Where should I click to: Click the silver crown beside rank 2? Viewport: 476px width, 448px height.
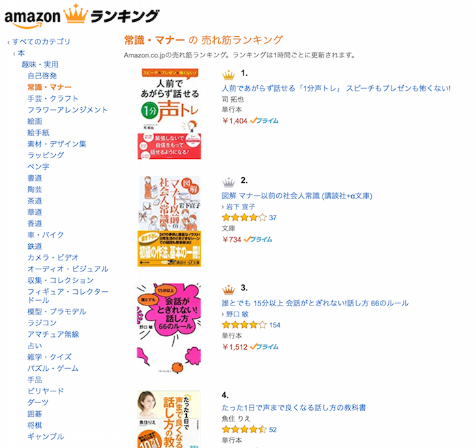pyautogui.click(x=228, y=181)
